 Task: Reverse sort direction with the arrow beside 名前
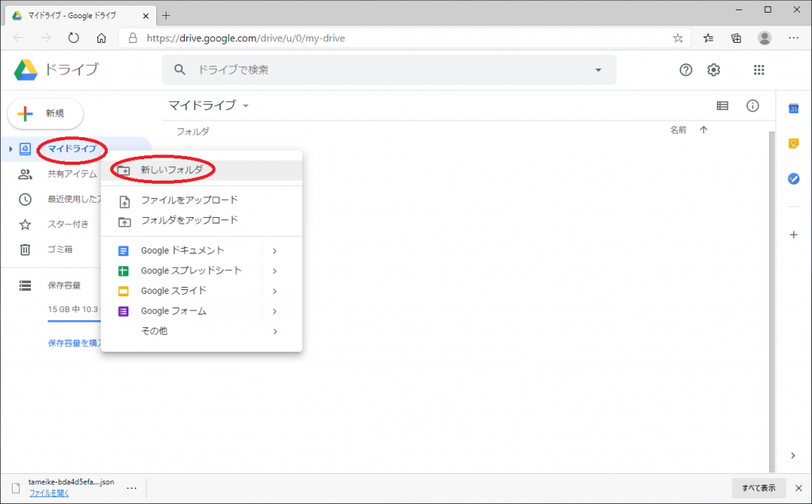[x=703, y=131]
